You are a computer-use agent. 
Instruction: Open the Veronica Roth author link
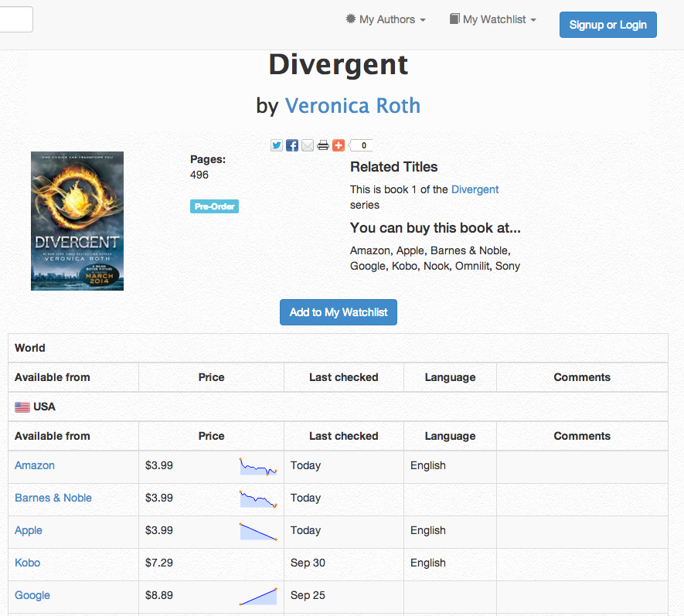[352, 106]
